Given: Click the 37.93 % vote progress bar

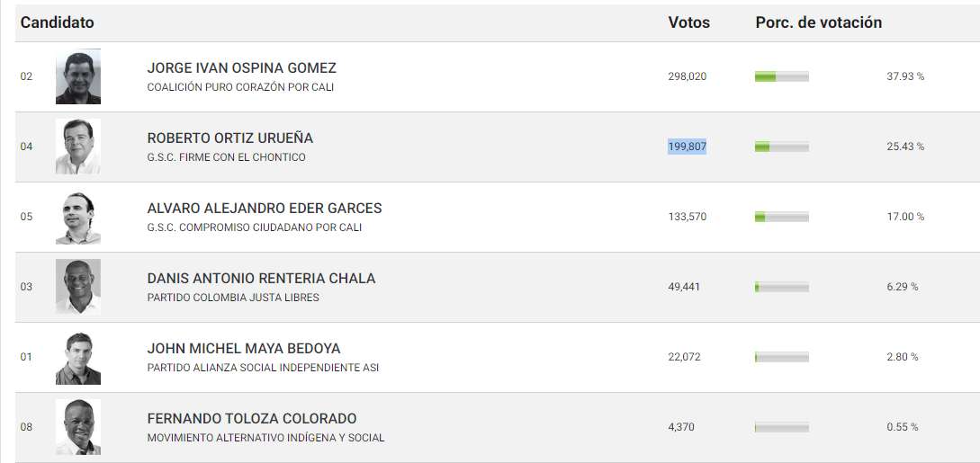Looking at the screenshot, I should [x=781, y=76].
